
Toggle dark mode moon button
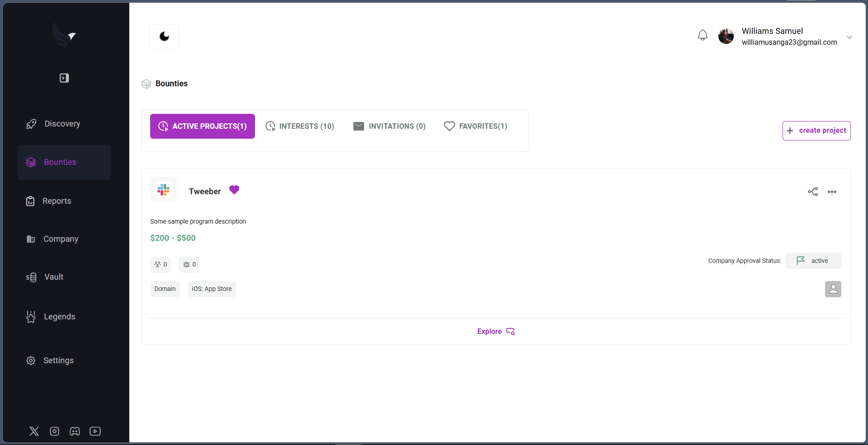[164, 36]
